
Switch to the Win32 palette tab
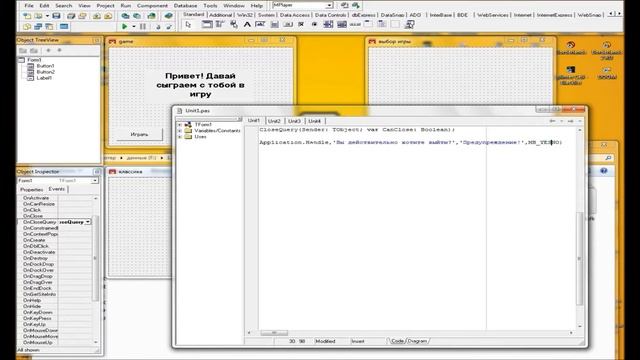[245, 15]
